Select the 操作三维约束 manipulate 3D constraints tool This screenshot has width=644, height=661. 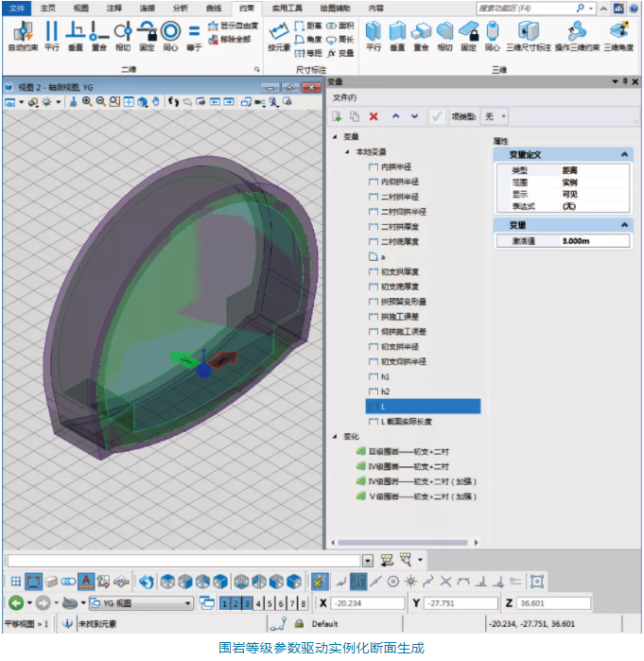577,36
